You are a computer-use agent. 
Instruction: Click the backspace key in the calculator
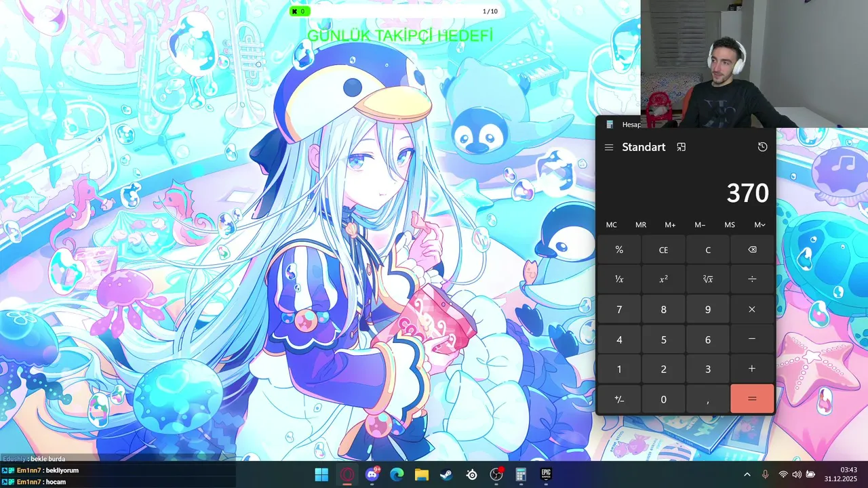pyautogui.click(x=752, y=249)
